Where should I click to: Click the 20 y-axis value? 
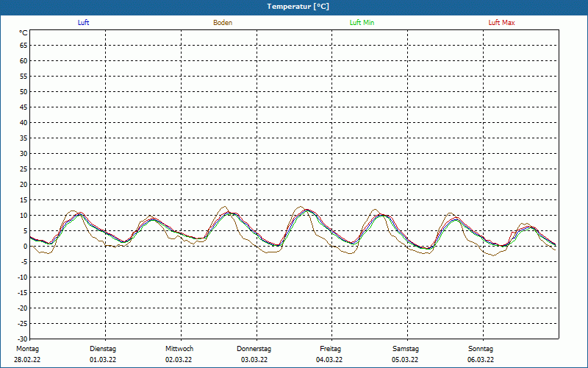pos(24,185)
